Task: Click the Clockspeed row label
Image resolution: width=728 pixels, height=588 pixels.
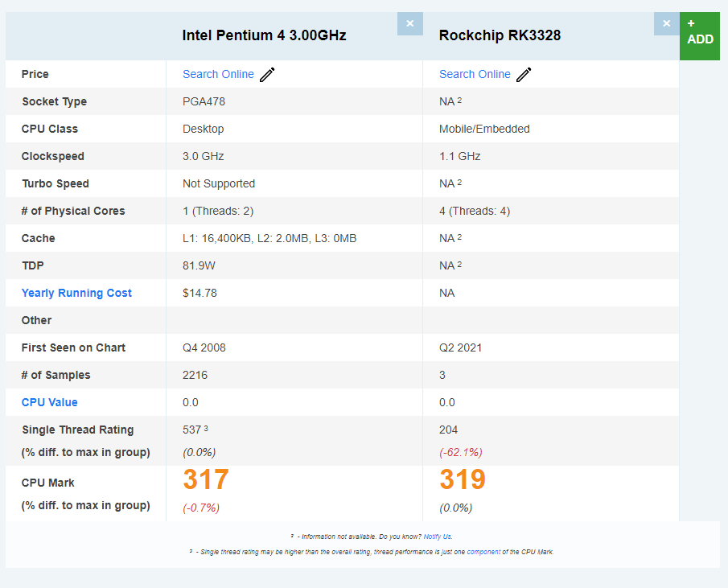Action: (x=53, y=156)
